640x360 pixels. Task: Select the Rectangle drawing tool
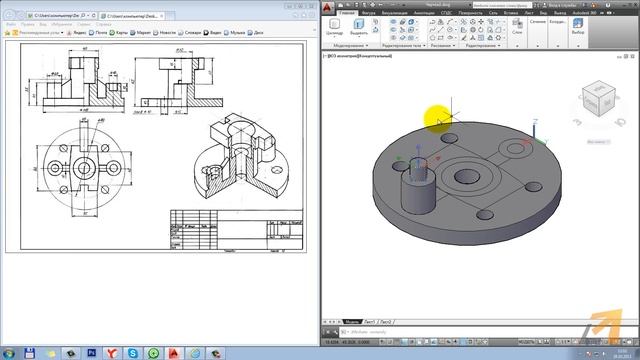tap(441, 38)
